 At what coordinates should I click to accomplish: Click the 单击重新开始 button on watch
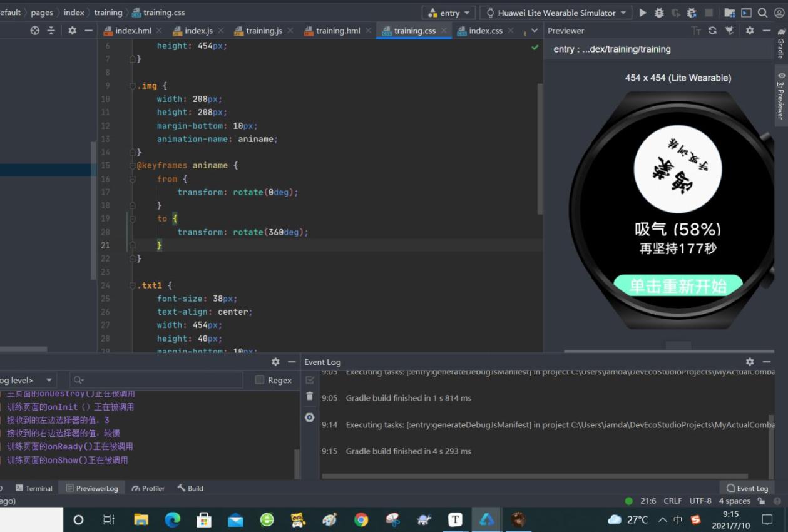[x=678, y=286]
